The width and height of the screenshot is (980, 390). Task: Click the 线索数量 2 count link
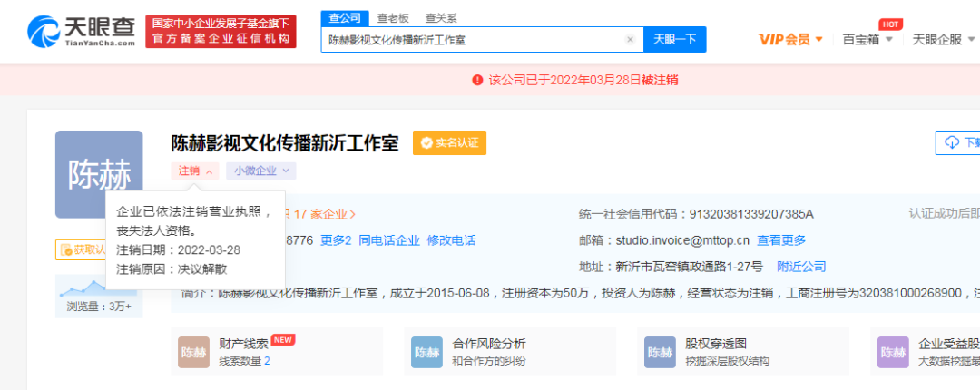(267, 361)
